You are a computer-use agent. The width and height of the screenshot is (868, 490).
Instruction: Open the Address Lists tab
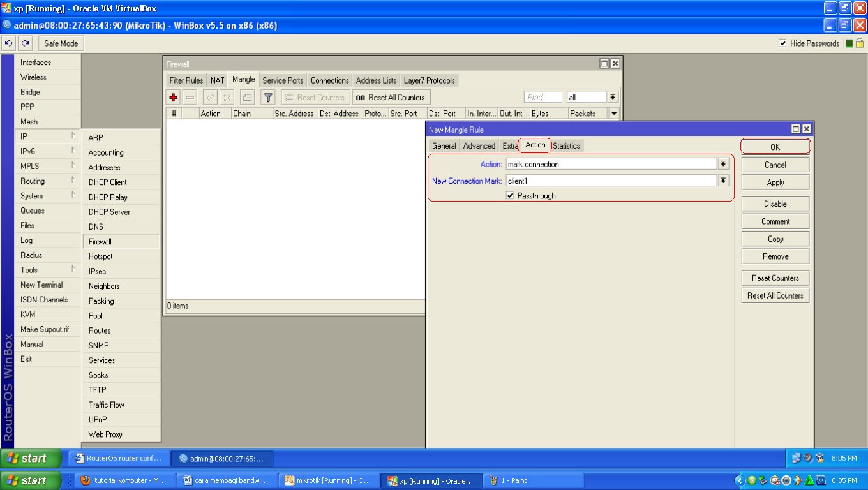[x=376, y=80]
